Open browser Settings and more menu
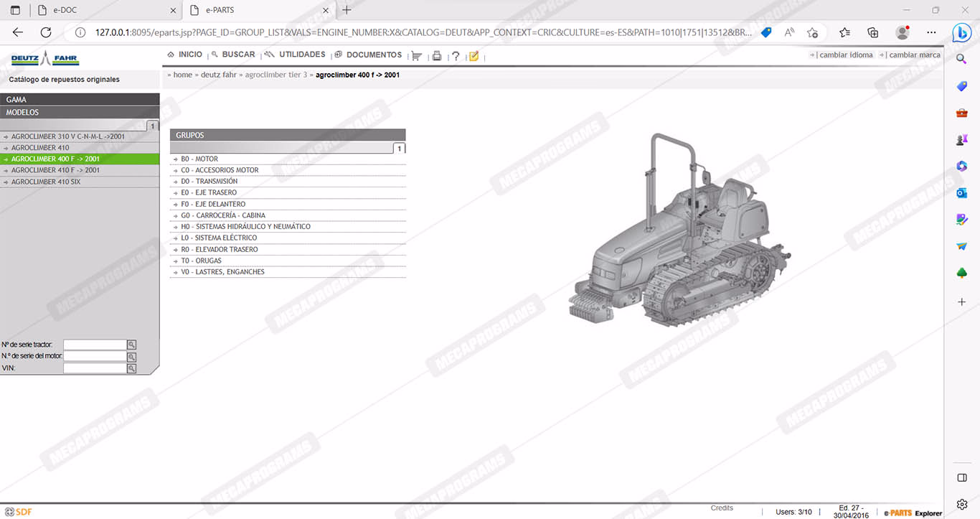This screenshot has height=519, width=980. 931,32
